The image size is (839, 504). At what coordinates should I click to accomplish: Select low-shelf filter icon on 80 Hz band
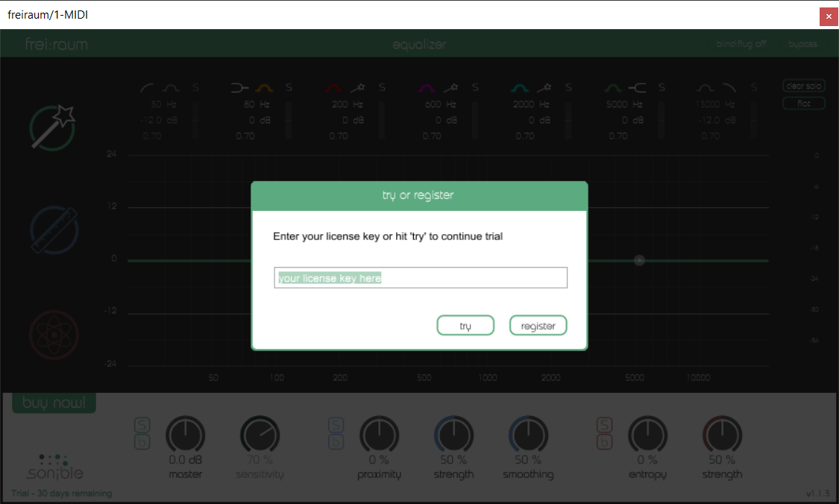point(239,88)
